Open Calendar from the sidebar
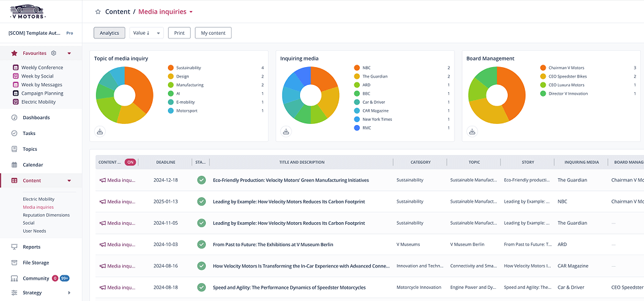Screen dimensions: 644x301 [14, 165]
